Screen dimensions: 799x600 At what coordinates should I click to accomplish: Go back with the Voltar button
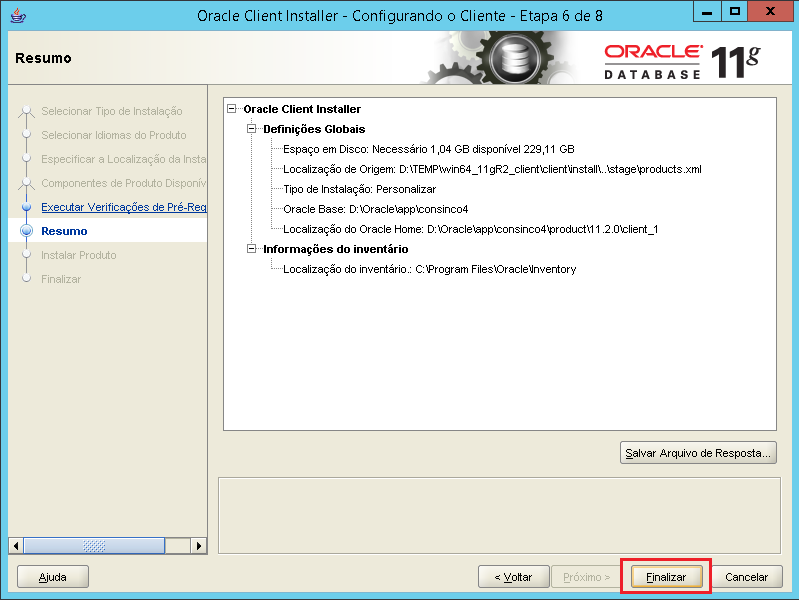coord(513,577)
